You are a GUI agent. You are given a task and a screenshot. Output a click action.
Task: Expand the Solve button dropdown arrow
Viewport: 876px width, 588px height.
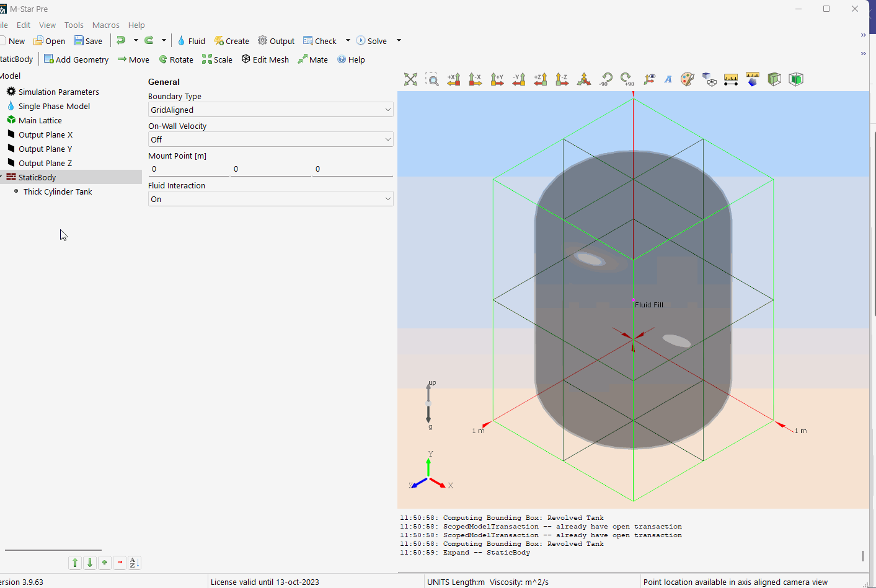point(399,41)
